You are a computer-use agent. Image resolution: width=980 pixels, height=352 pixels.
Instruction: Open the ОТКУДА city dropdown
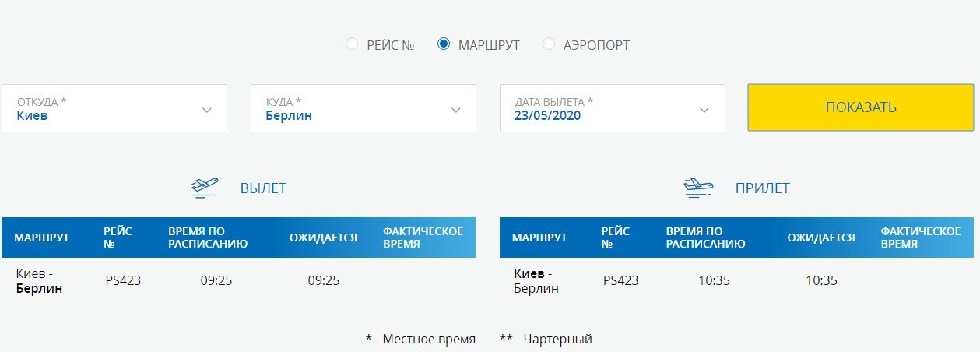click(114, 108)
